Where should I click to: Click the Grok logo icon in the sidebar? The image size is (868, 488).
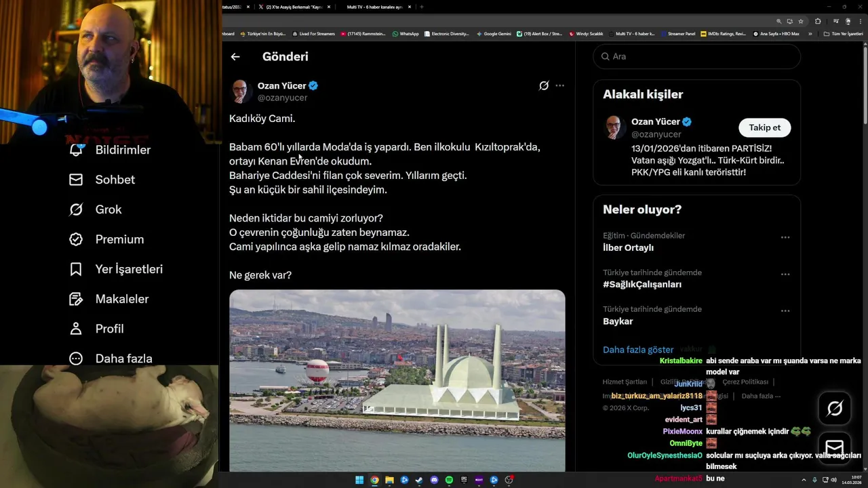coord(76,209)
